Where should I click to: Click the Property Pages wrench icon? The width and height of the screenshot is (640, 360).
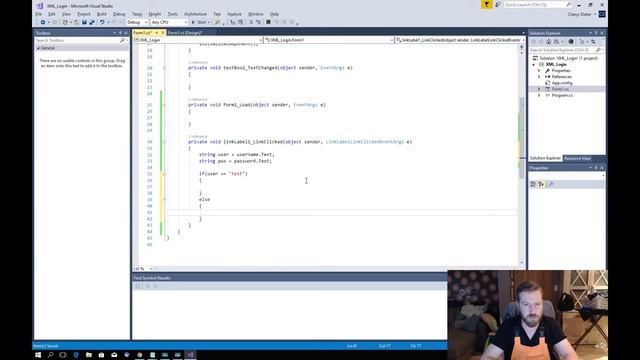(551, 184)
